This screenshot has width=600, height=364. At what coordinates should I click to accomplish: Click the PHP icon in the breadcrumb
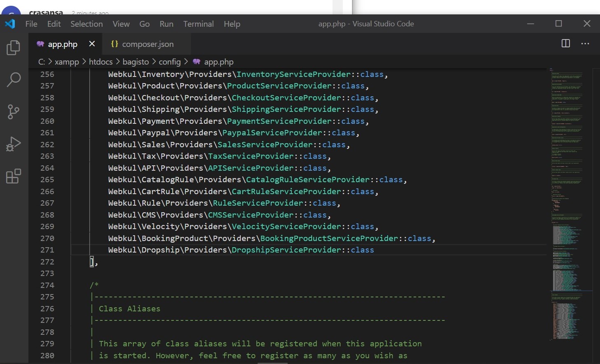197,61
